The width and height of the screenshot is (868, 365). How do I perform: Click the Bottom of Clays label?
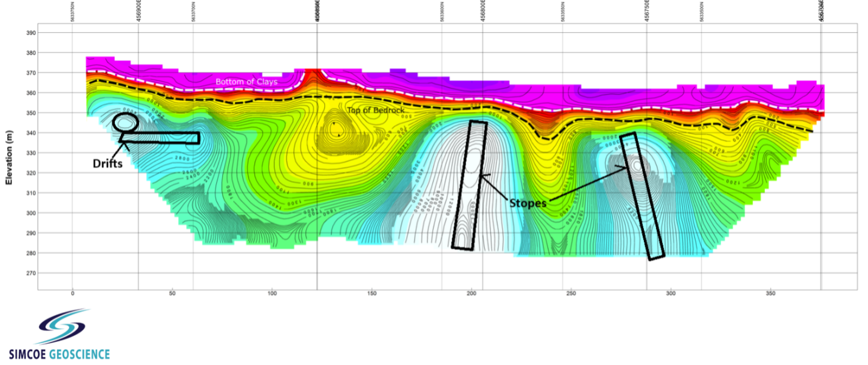coord(246,82)
